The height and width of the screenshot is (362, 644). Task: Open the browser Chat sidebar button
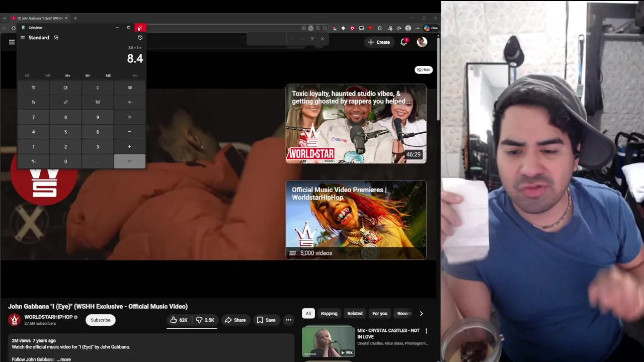[431, 28]
